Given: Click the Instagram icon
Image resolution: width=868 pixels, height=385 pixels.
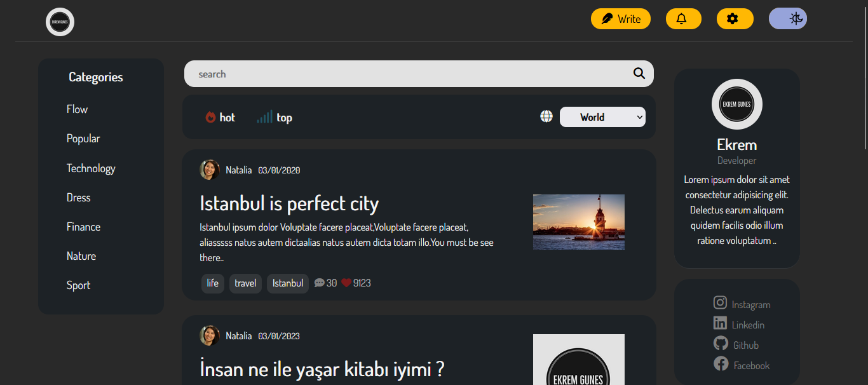Looking at the screenshot, I should tap(720, 302).
